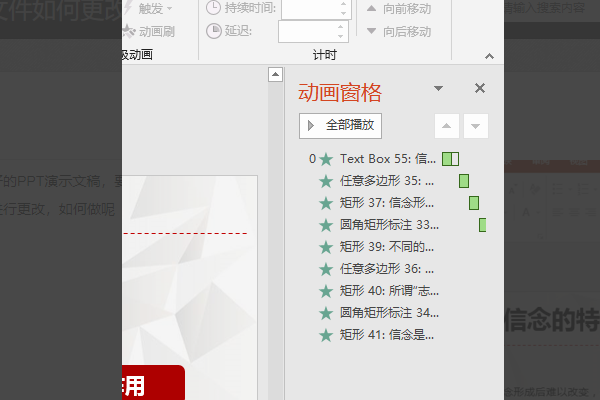The height and width of the screenshot is (400, 600).
Task: Click the 全部播放 play-all button
Action: (x=341, y=125)
